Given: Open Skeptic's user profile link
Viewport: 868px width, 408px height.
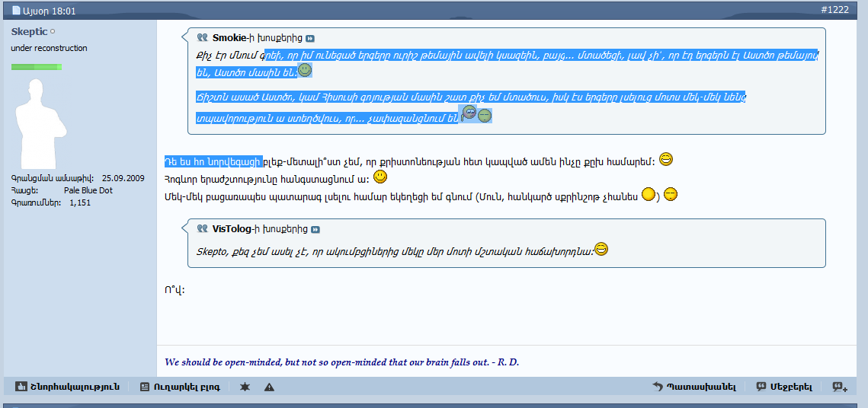Looking at the screenshot, I should coord(29,32).
